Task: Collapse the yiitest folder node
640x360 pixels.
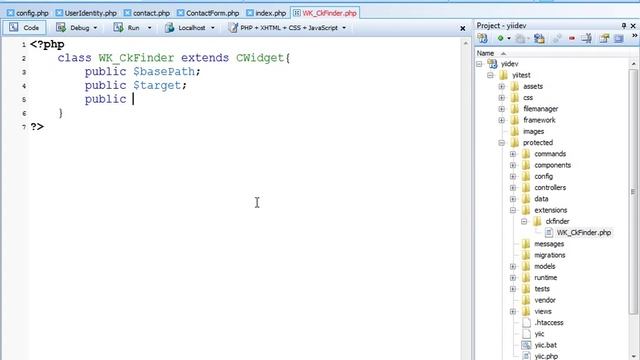Action: coord(490,75)
